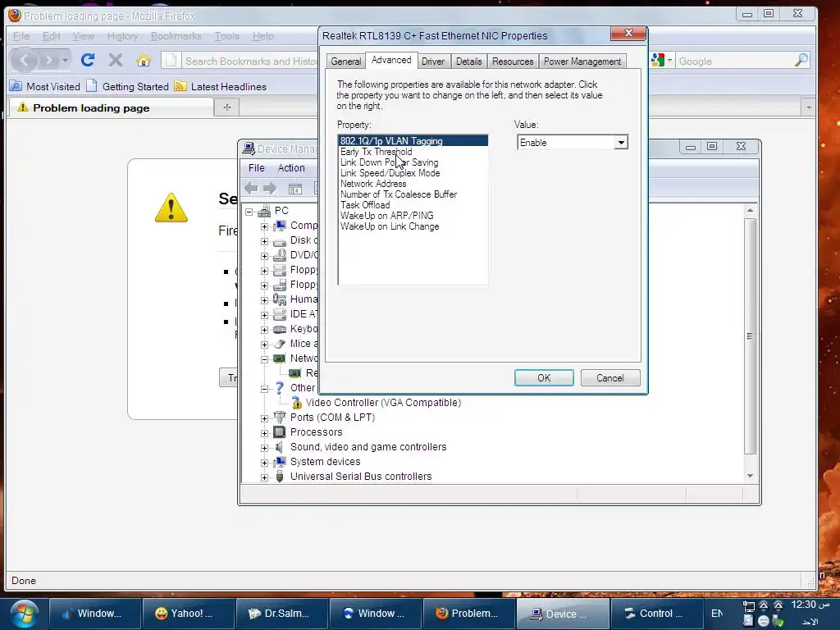Switch to Control Panel taskbar button
The image size is (840, 630).
[x=656, y=614]
